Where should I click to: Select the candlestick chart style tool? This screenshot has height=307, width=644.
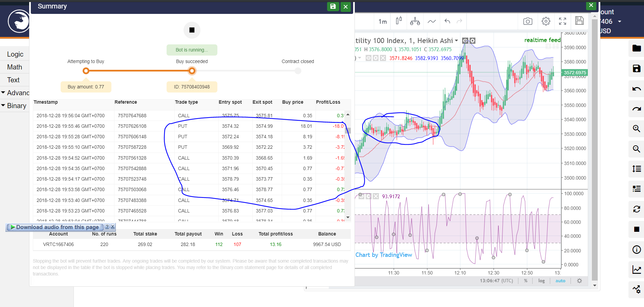click(x=398, y=21)
